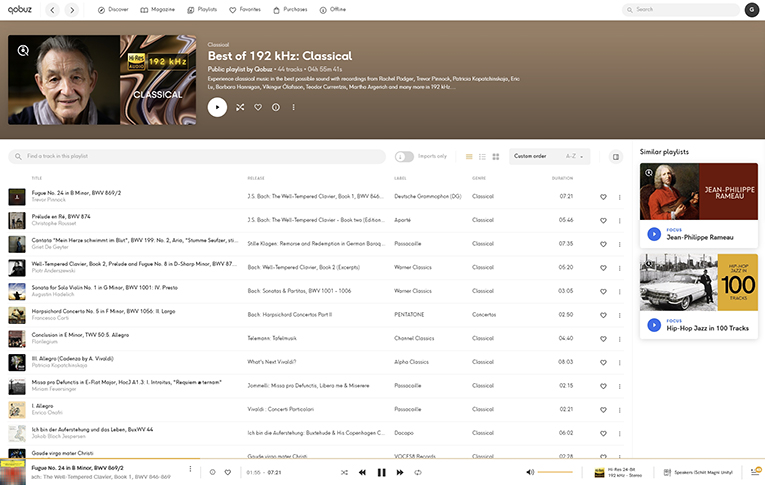
Task: Favorite III. Allegro (Cadenza by A. Vivaldi)
Action: coord(603,363)
